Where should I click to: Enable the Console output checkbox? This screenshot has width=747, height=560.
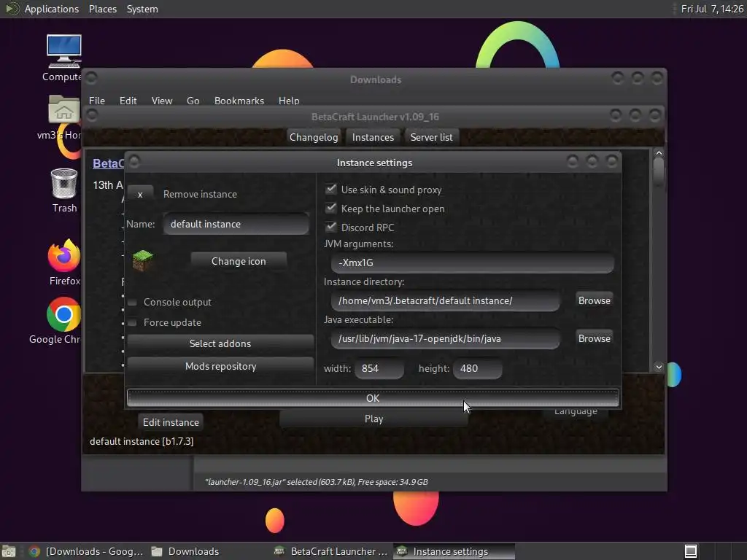133,302
